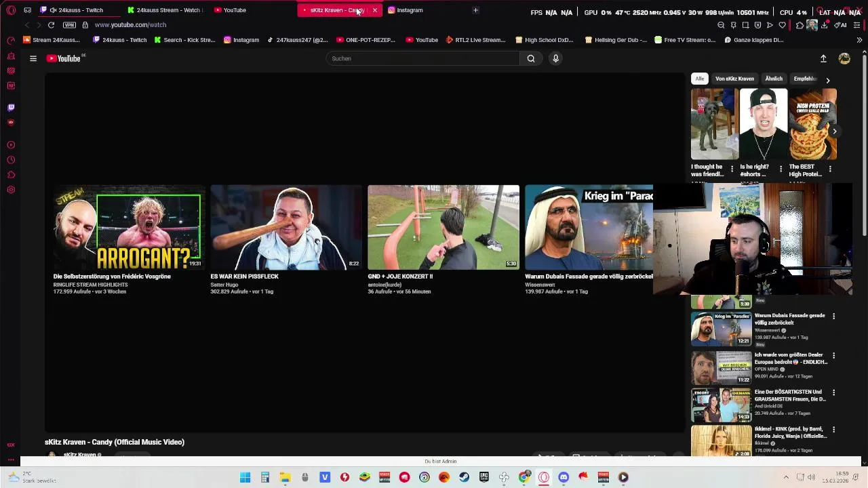Screen dimensions: 868x488
Task: Open the Helsing Ger Dub bookmark
Action: point(616,40)
